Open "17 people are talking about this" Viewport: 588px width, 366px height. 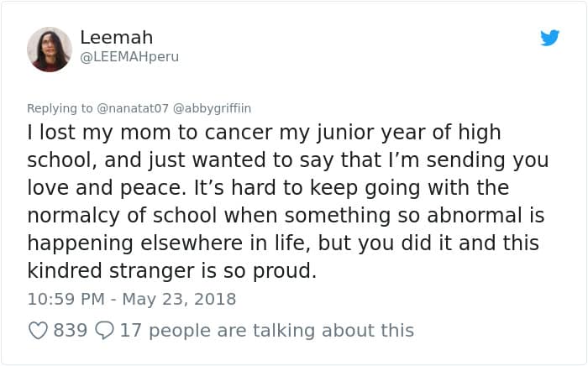click(x=266, y=331)
